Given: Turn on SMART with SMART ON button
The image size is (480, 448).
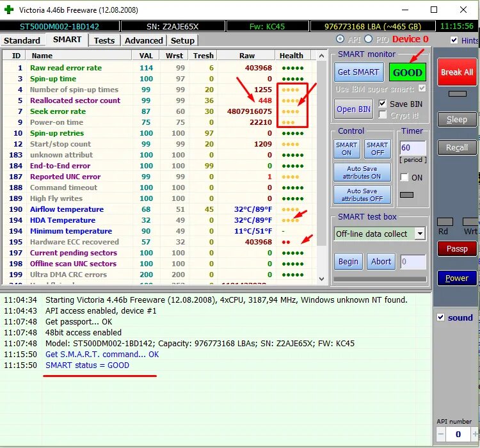Looking at the screenshot, I should click(x=346, y=149).
